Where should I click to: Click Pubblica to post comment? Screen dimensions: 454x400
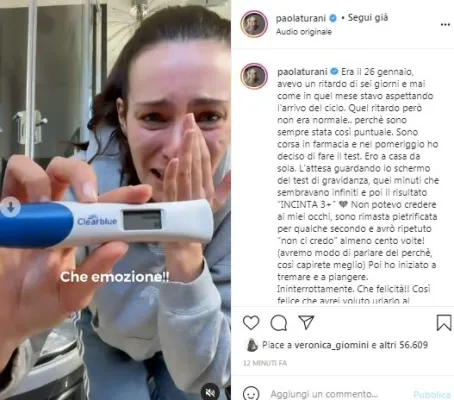tap(433, 395)
